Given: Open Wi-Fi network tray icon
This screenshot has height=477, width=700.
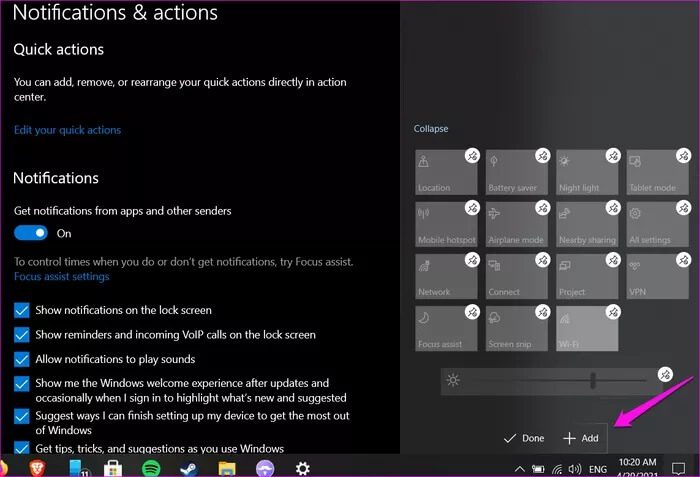Looking at the screenshot, I should [557, 469].
